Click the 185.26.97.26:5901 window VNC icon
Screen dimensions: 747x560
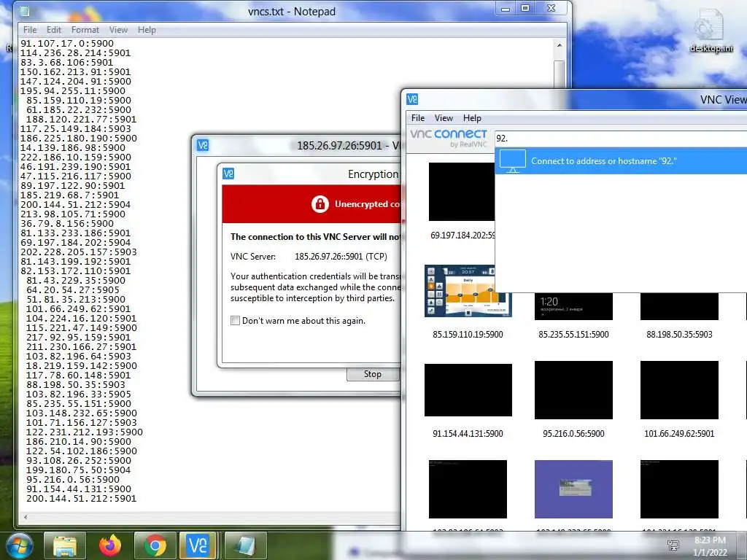tap(203, 145)
